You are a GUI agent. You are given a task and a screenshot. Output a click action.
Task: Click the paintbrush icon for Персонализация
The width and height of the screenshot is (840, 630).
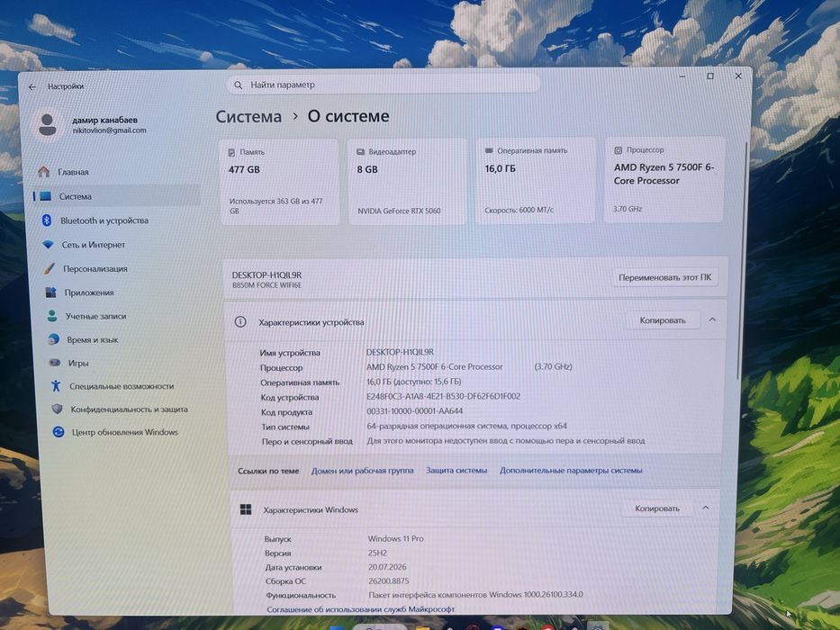[x=50, y=268]
